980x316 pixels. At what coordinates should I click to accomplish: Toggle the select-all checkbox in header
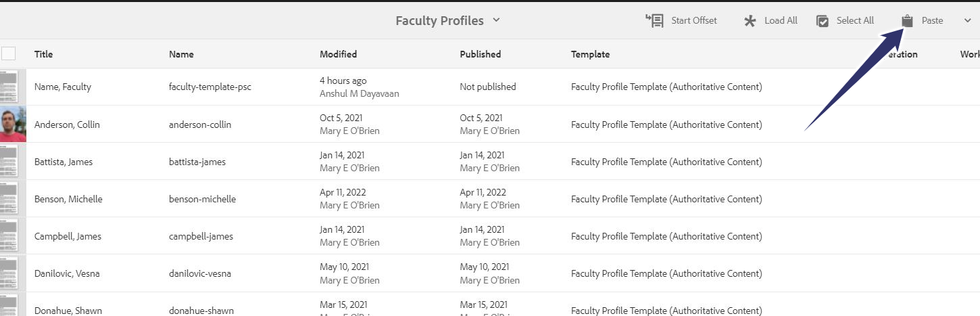point(8,53)
